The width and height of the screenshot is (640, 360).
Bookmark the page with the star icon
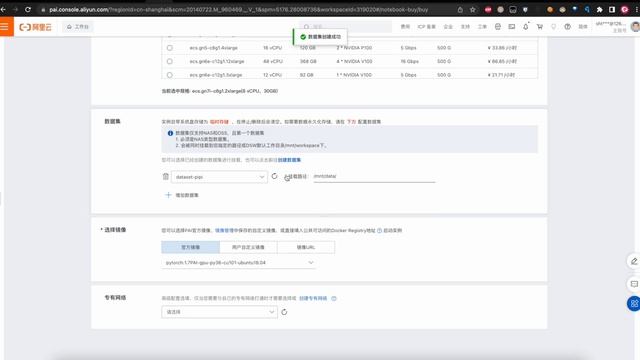(x=473, y=9)
